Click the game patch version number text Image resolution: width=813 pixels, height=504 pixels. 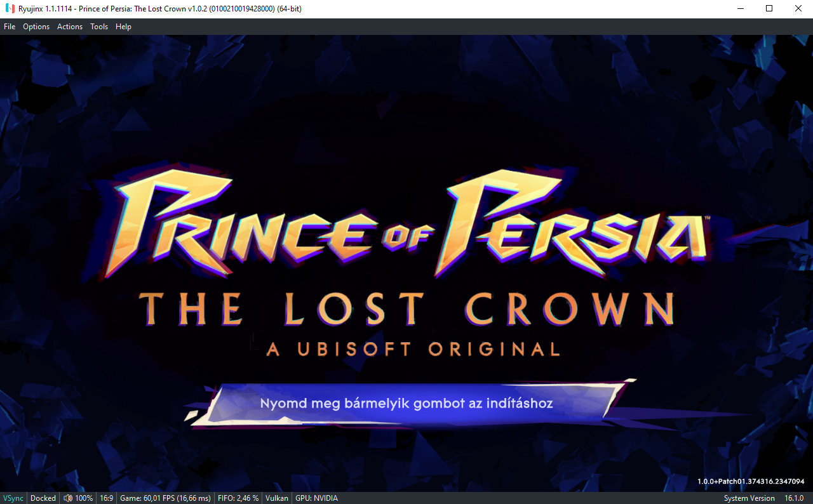pos(751,482)
